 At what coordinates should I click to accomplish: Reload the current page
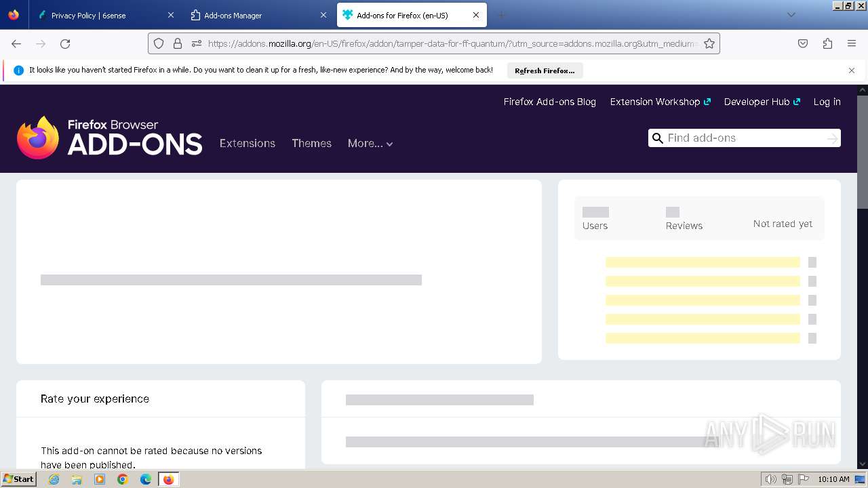tap(65, 43)
